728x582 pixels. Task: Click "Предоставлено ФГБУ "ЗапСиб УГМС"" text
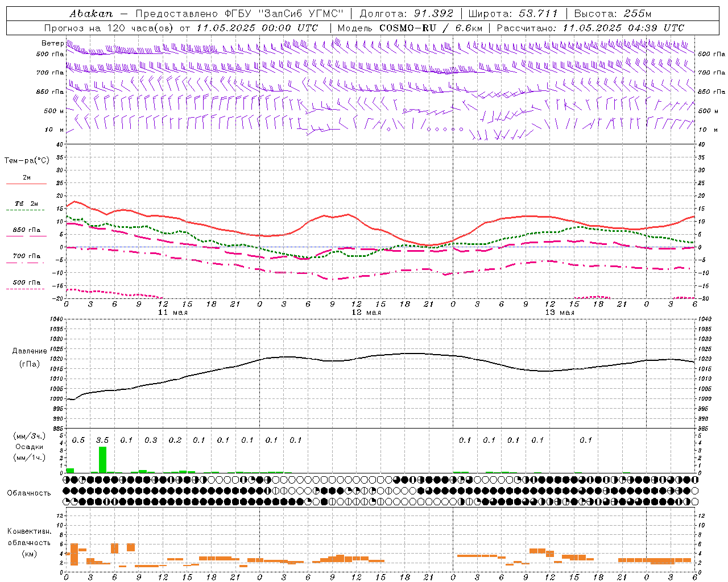pos(239,14)
